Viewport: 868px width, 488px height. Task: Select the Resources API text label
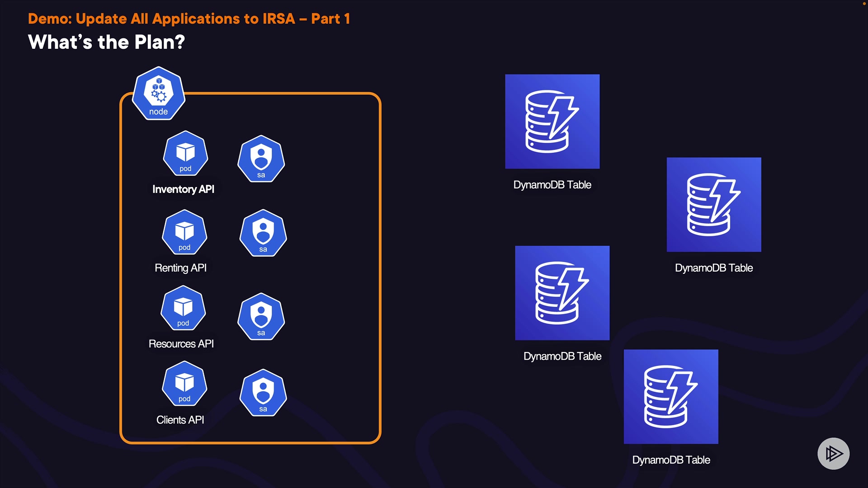click(181, 344)
